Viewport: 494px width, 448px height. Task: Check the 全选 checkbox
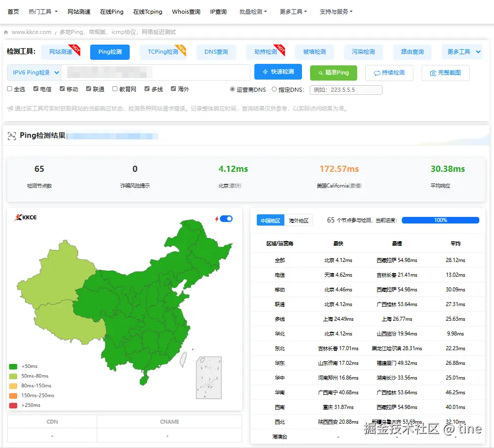(x=10, y=89)
